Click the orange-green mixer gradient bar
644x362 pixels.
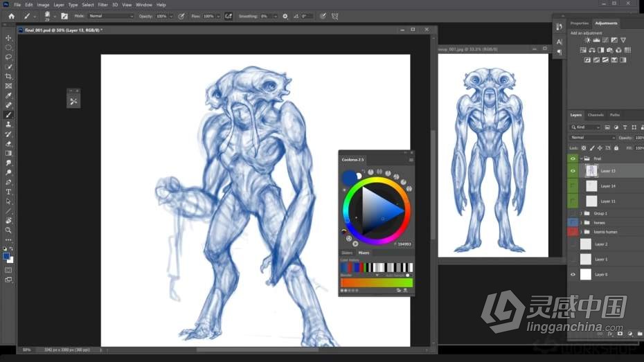click(x=377, y=283)
